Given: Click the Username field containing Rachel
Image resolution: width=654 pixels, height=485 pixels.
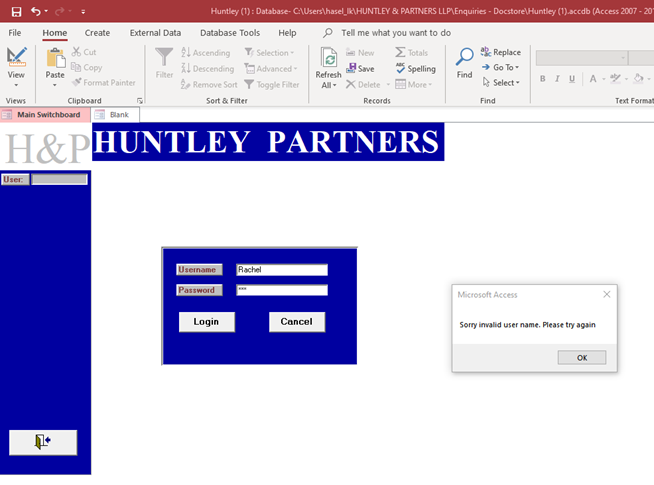Looking at the screenshot, I should (282, 270).
